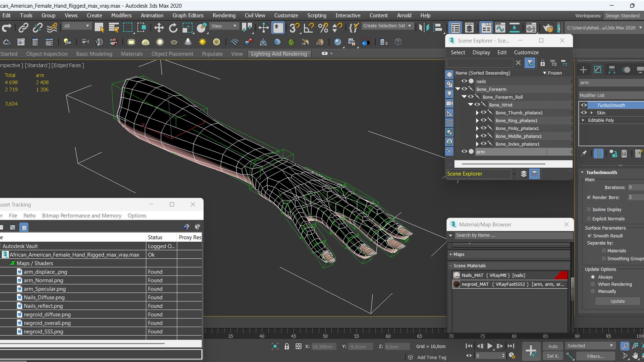Open the Rendering menu
This screenshot has width=644, height=362.
pos(224,15)
